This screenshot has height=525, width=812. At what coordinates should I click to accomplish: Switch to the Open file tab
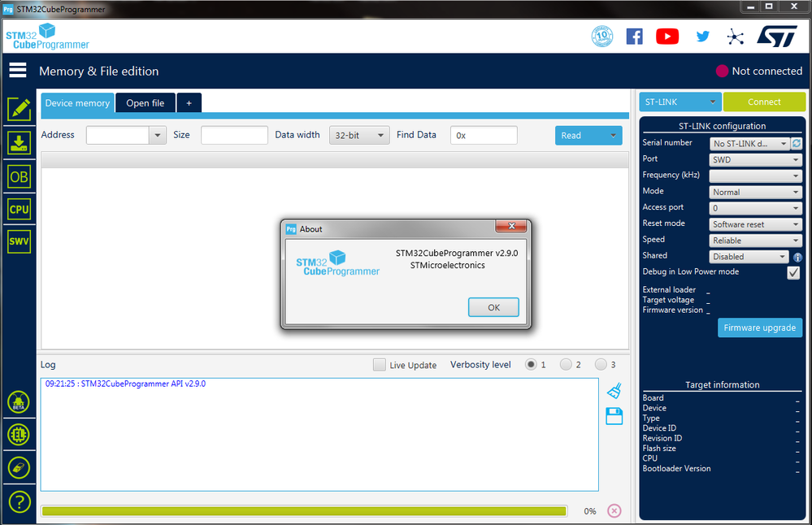pyautogui.click(x=145, y=103)
